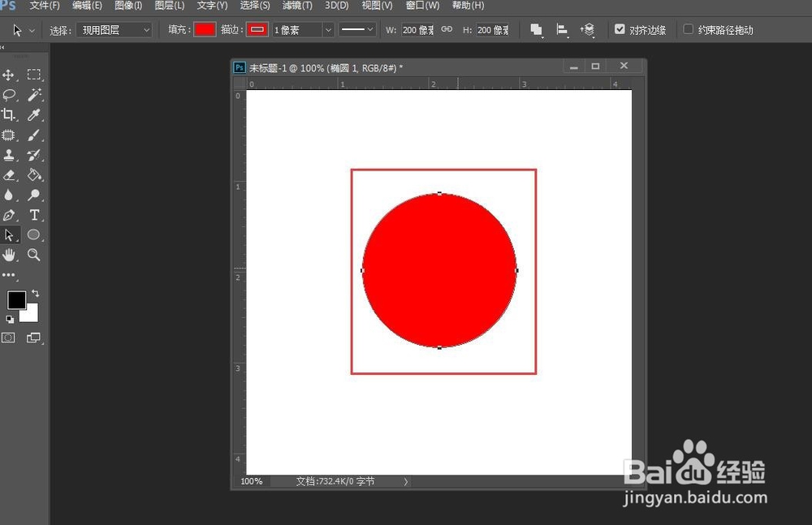Open the Filter menu
Viewport: 812px width, 525px height.
(297, 6)
